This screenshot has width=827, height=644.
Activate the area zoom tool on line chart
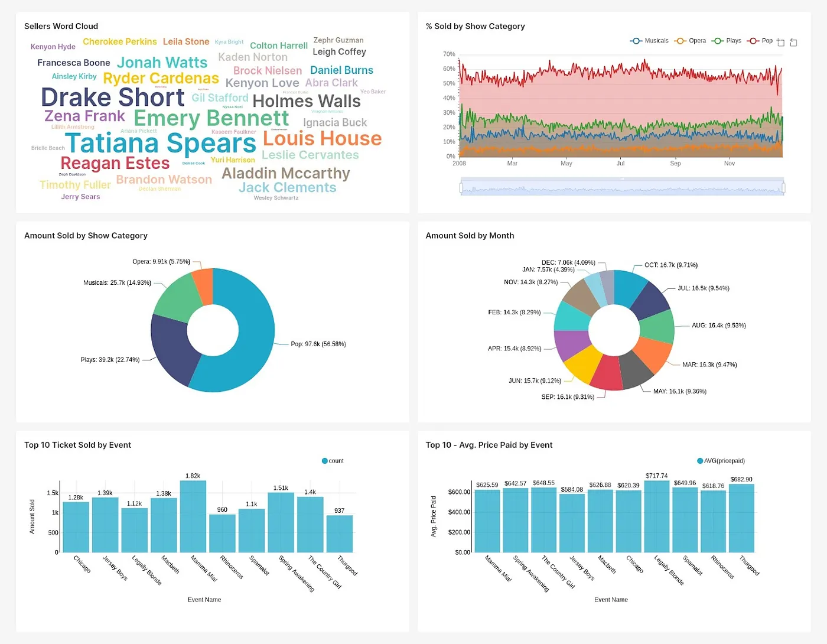click(781, 42)
